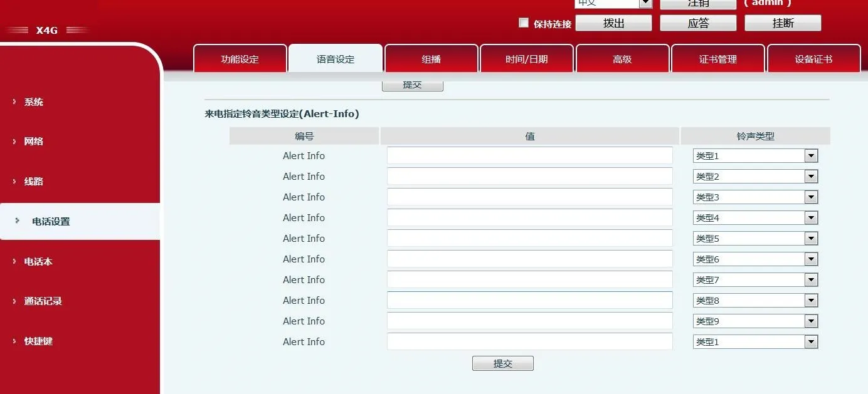Open the 中文 language selector dropdown
Image resolution: width=868 pixels, height=394 pixels.
coord(647,3)
